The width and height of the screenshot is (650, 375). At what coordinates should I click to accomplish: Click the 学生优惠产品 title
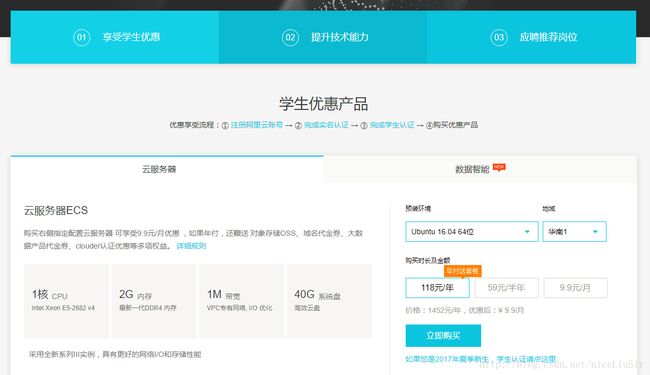click(323, 104)
